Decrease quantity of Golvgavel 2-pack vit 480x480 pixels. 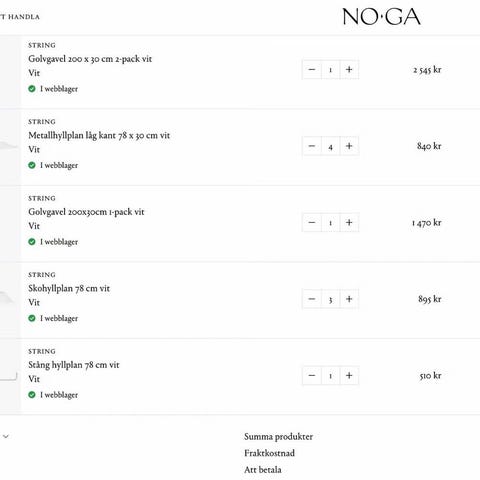312,70
